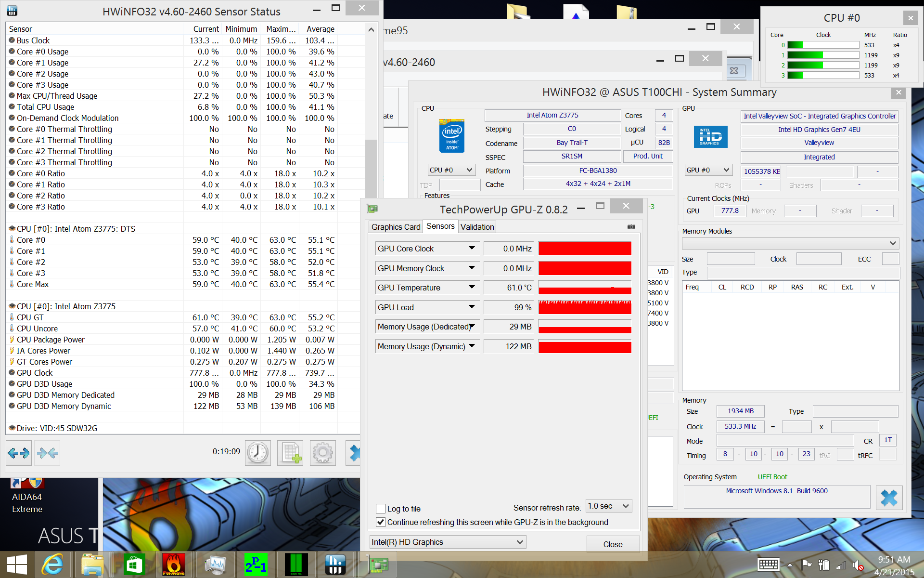Open sensor settings via the gear icon
The width and height of the screenshot is (924, 578).
point(322,453)
